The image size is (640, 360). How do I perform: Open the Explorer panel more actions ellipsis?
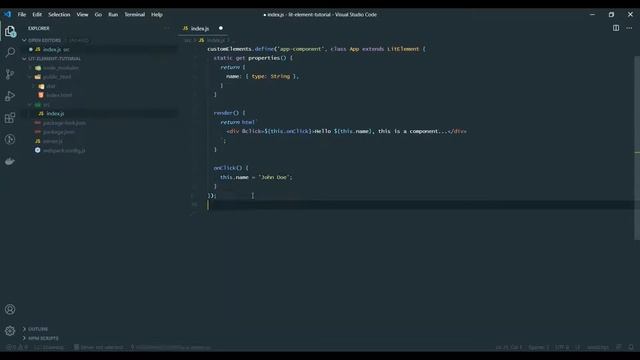click(x=167, y=28)
